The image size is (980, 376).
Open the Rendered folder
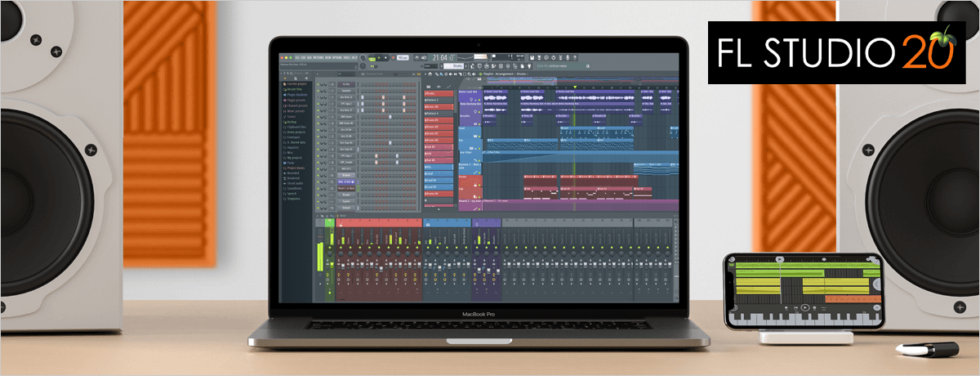tap(293, 178)
